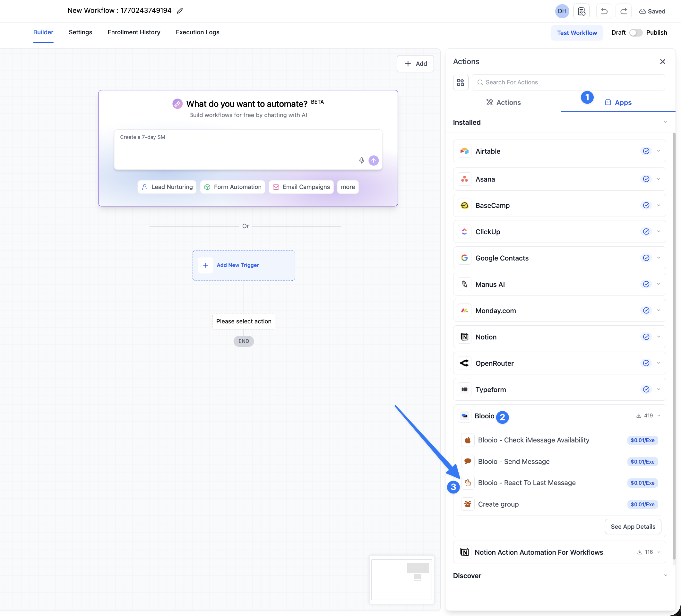The width and height of the screenshot is (681, 616).
Task: Click the Manus AI app icon
Action: pyautogui.click(x=464, y=284)
